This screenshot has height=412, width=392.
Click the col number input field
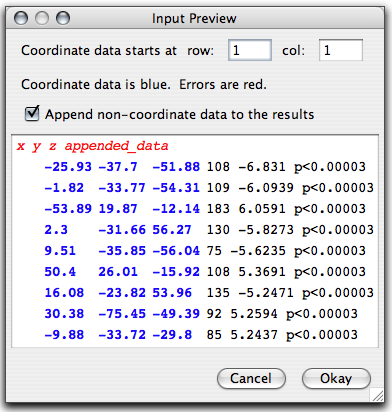click(x=341, y=50)
